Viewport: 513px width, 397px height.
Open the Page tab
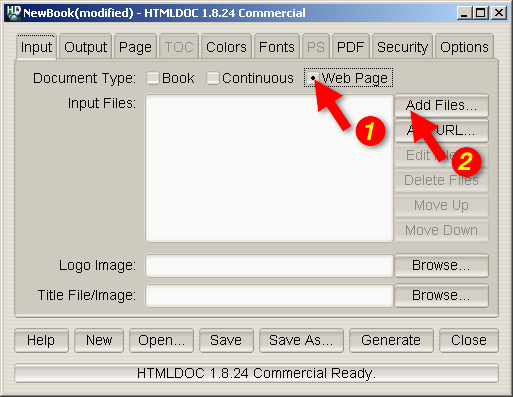[135, 47]
